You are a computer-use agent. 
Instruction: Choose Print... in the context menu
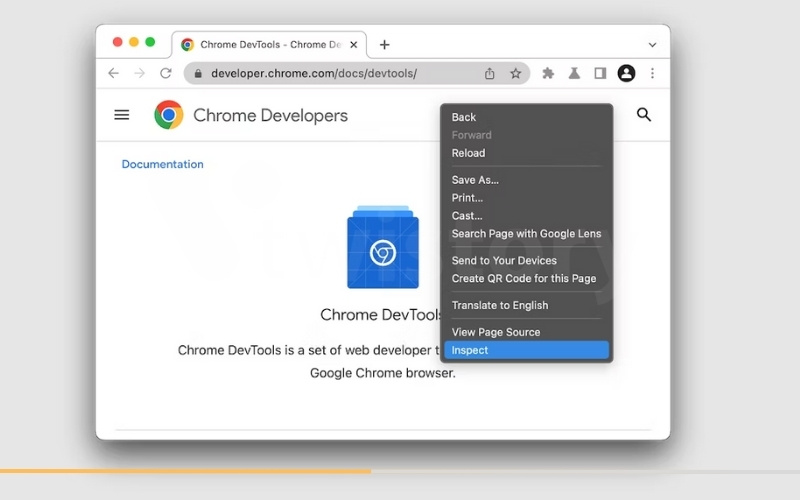[527, 198]
